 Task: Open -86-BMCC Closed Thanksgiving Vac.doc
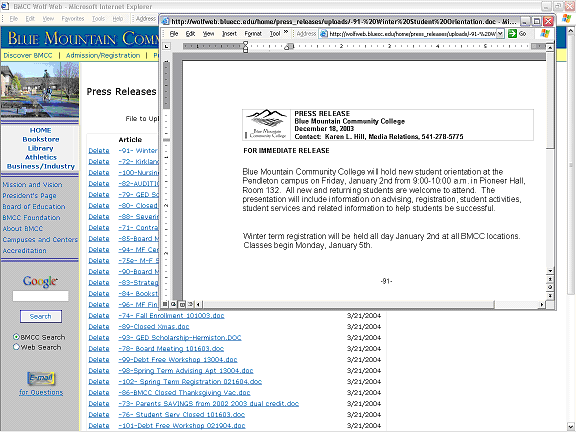coord(184,393)
